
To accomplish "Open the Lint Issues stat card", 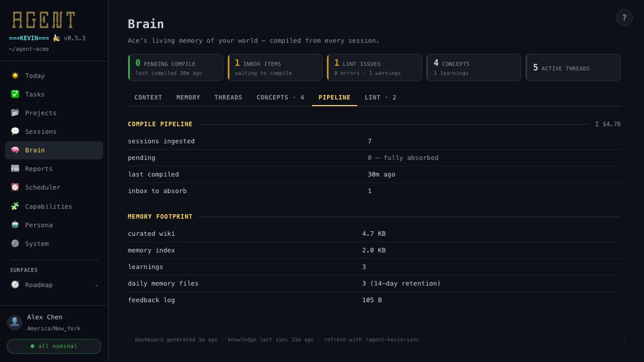I will [374, 67].
